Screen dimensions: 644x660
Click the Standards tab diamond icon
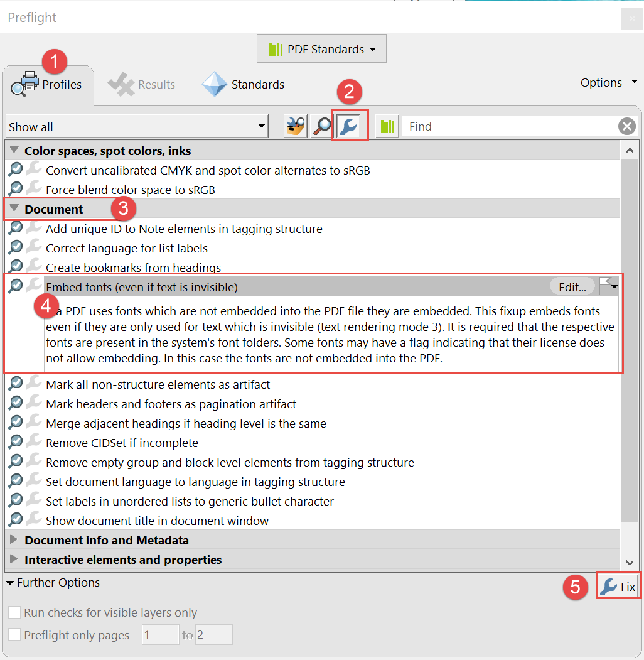213,84
